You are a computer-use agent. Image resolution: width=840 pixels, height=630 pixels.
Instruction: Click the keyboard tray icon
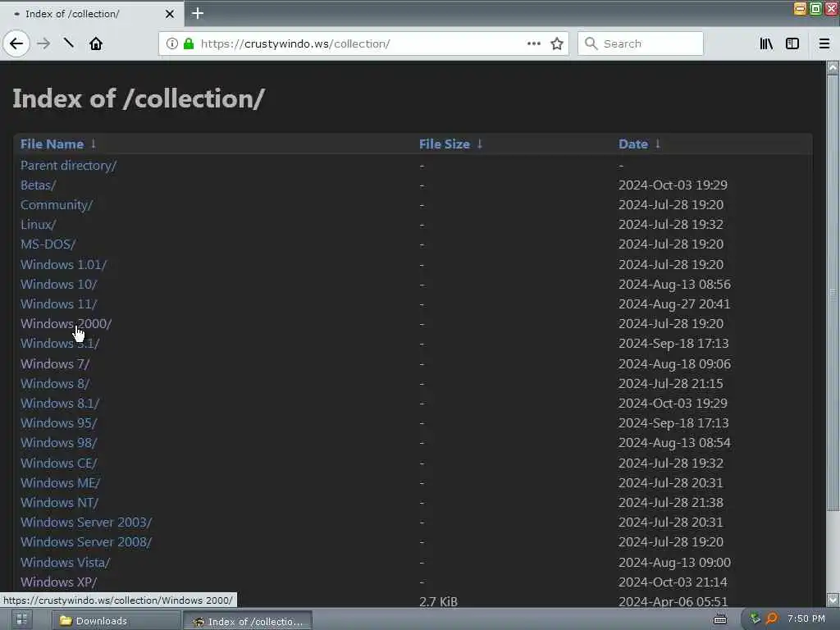tap(720, 620)
